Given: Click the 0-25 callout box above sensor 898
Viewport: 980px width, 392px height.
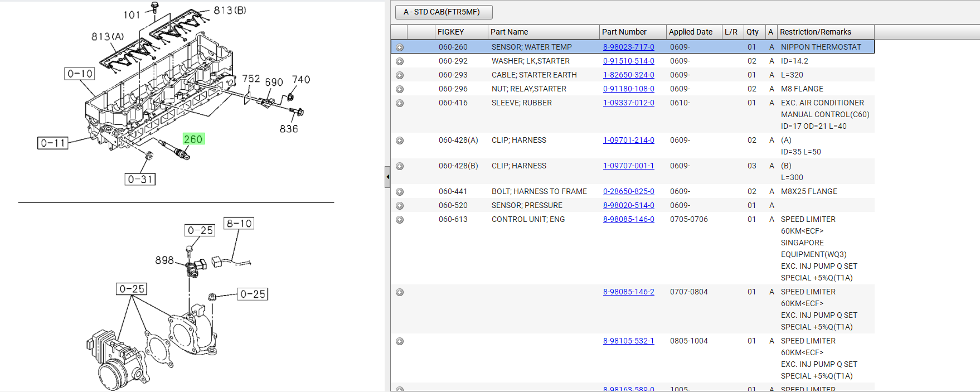Looking at the screenshot, I should point(200,230).
